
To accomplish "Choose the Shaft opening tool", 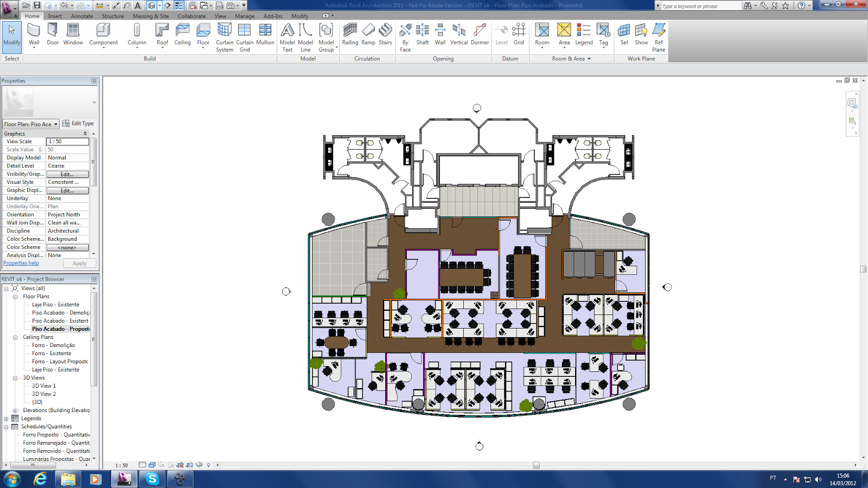I will pos(422,34).
